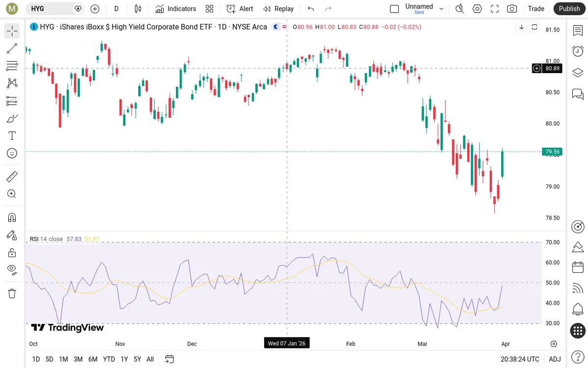Open the forecasting and measurement tools
588x368 pixels.
point(12,101)
